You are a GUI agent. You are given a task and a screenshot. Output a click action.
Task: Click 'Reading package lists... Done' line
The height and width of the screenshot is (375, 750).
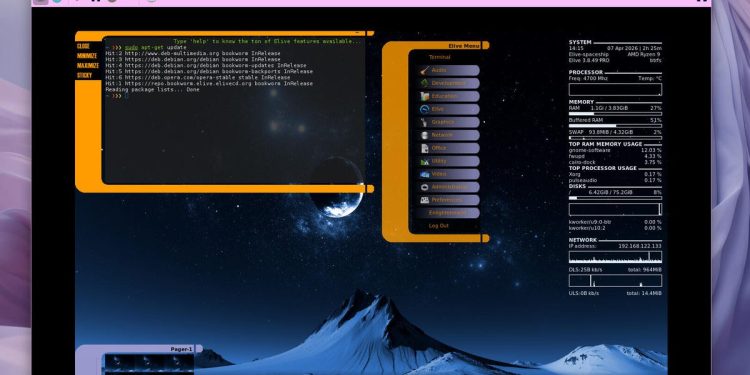point(152,89)
